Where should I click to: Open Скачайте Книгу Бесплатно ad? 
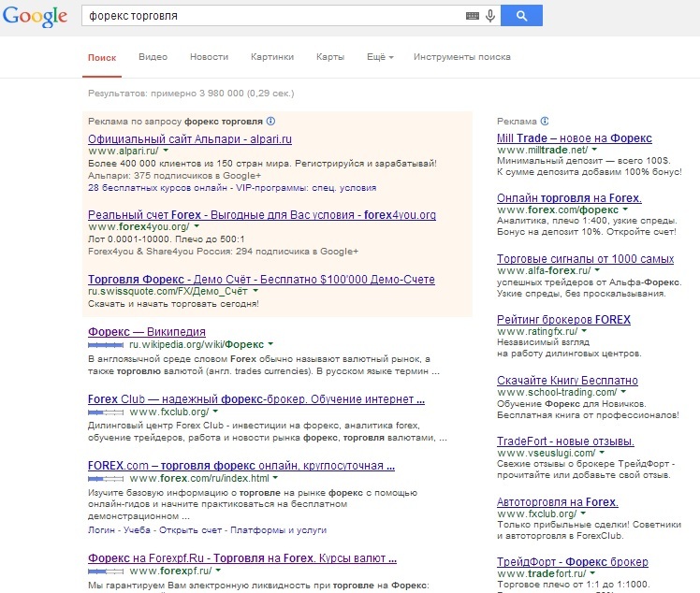[x=567, y=380]
